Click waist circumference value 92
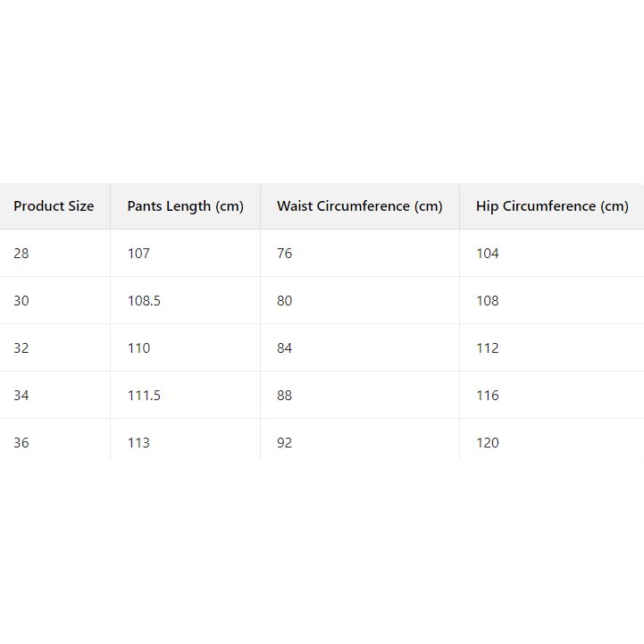This screenshot has width=644, height=644. 284,443
